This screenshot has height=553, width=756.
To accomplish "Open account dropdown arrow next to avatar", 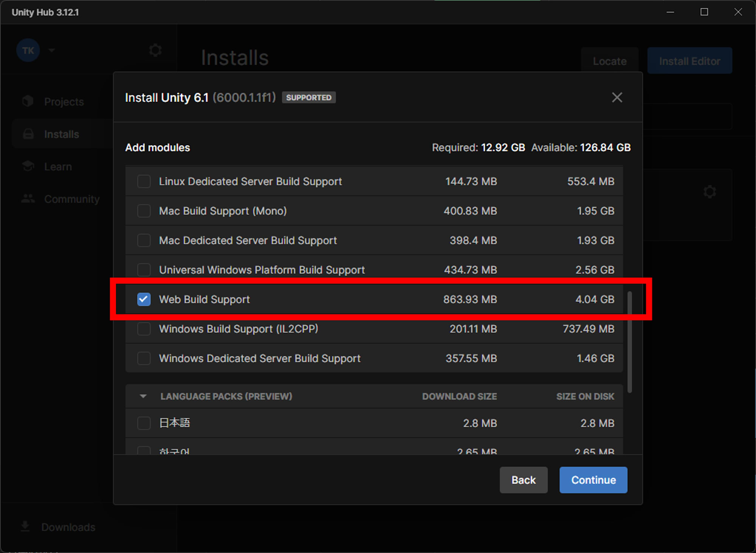I will (52, 50).
